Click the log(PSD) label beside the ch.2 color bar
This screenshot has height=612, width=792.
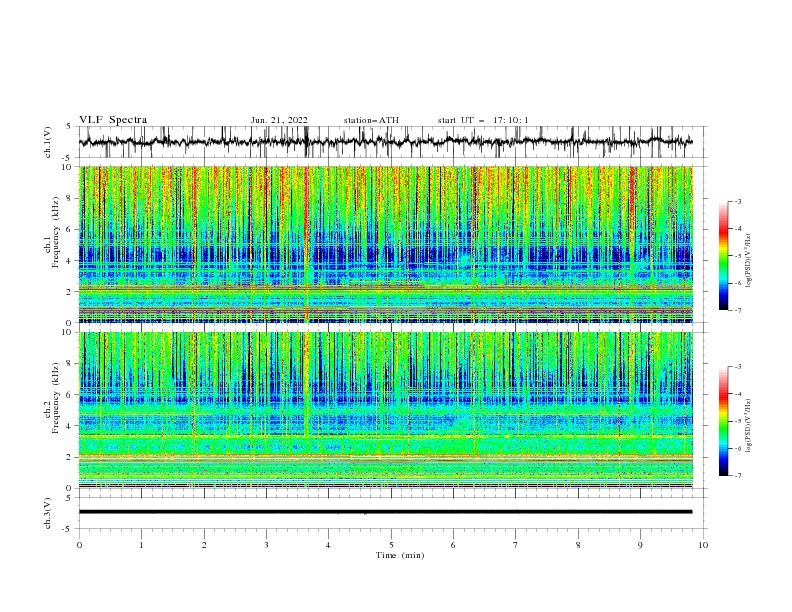[748, 426]
